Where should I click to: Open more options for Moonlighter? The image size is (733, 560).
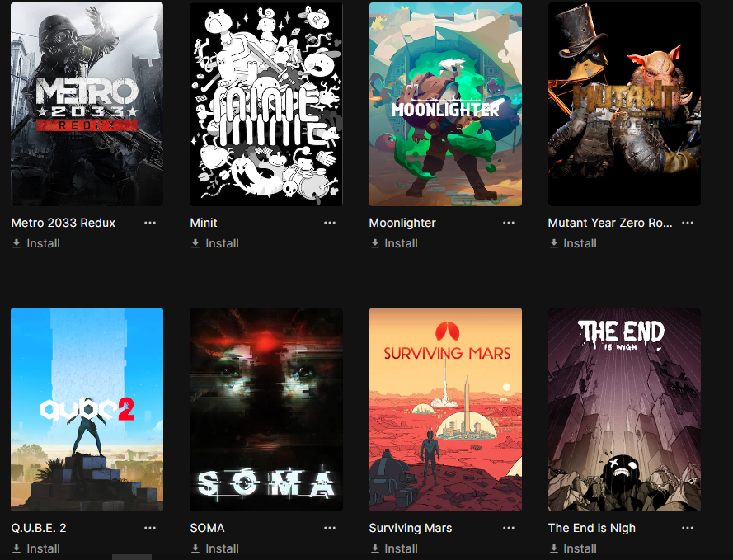[x=509, y=223]
